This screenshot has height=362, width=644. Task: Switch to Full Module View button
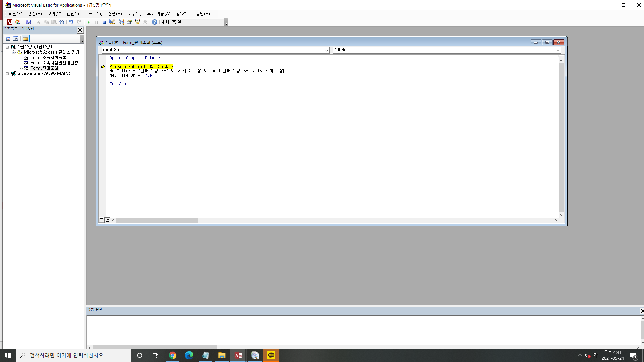pos(107,220)
